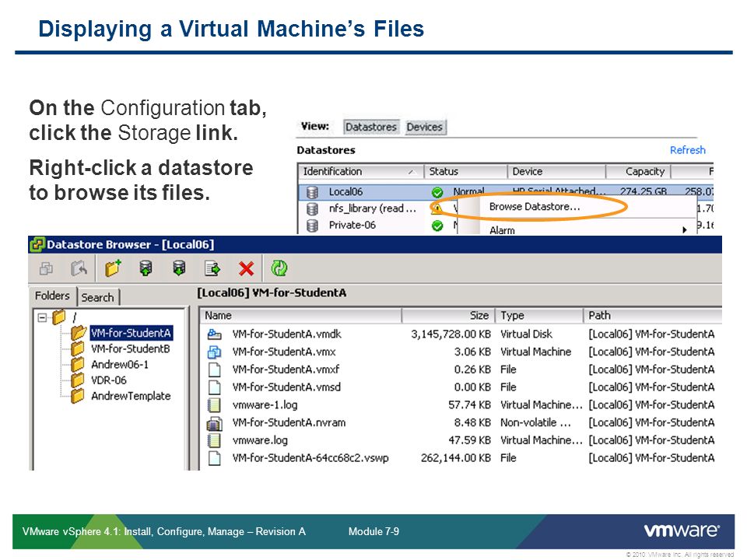747x560 pixels.
Task: Click the 3,145,728.00 KB size value
Action: point(451,334)
